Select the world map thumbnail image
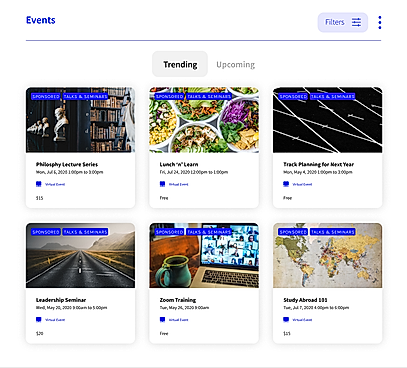The height and width of the screenshot is (368, 407). point(328,255)
